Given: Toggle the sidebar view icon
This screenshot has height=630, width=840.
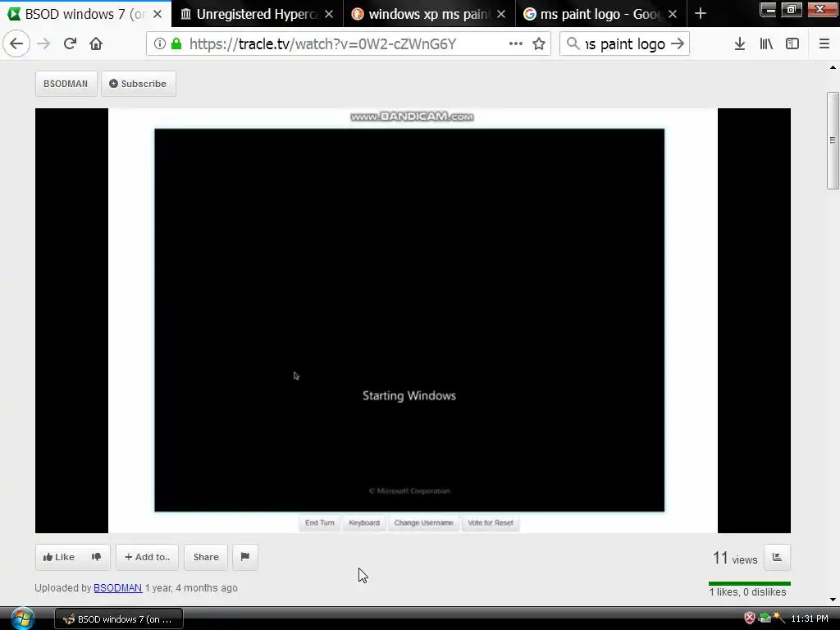Looking at the screenshot, I should pos(792,44).
